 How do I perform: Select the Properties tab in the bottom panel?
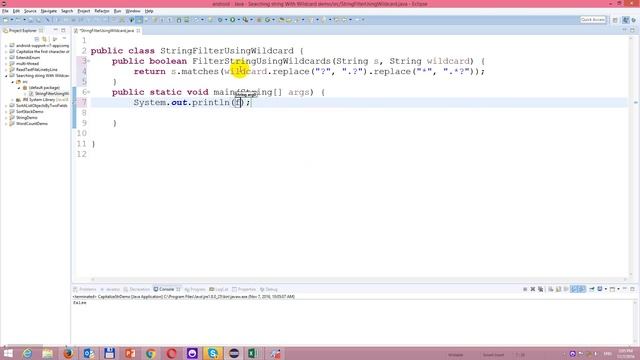244,289
